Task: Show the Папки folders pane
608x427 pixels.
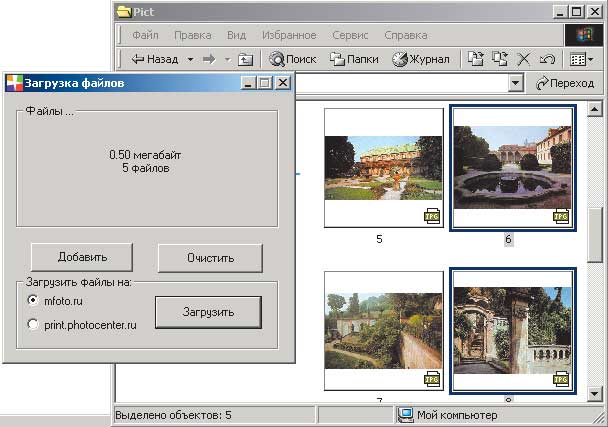Action: (x=354, y=59)
